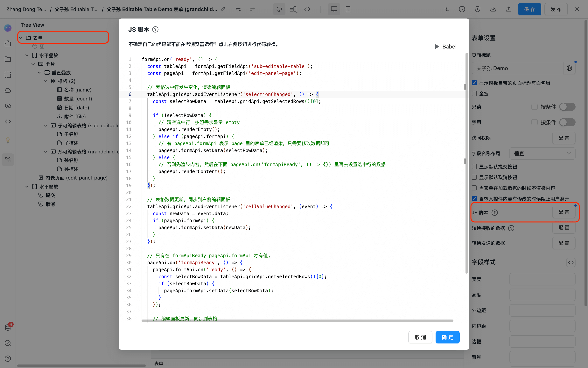Viewport: 588px width, 368px height.
Task: Open the history clock icon
Action: coord(462,9)
